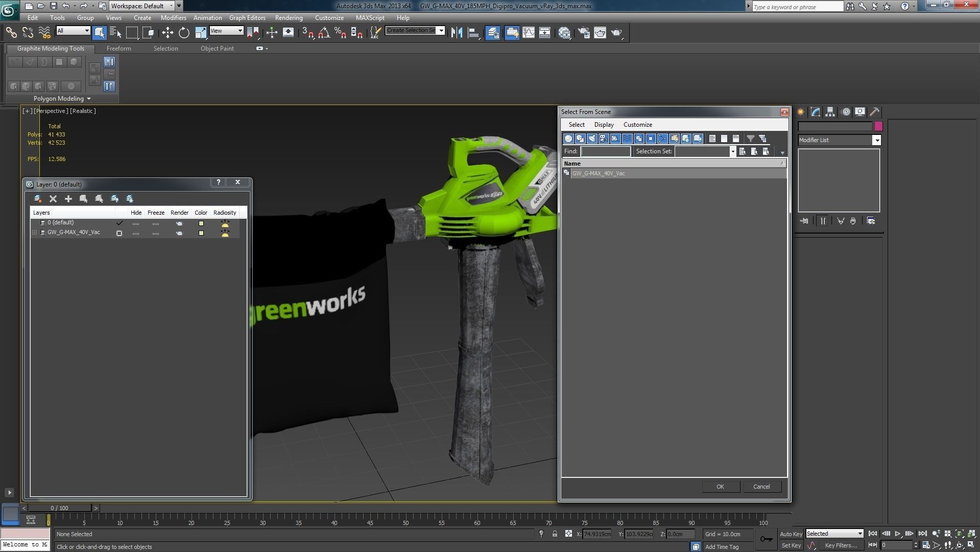Pick the Select and Scale tool

(x=200, y=32)
